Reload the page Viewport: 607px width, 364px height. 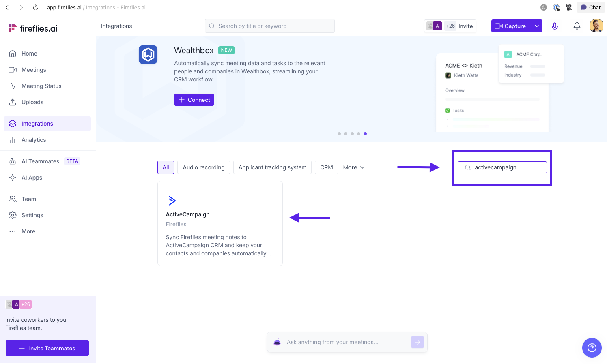35,7
